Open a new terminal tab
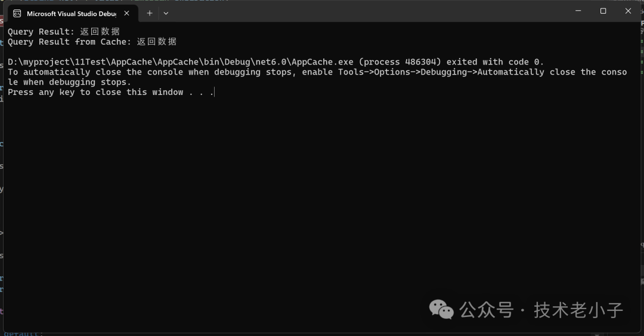The height and width of the screenshot is (336, 644). (x=149, y=13)
